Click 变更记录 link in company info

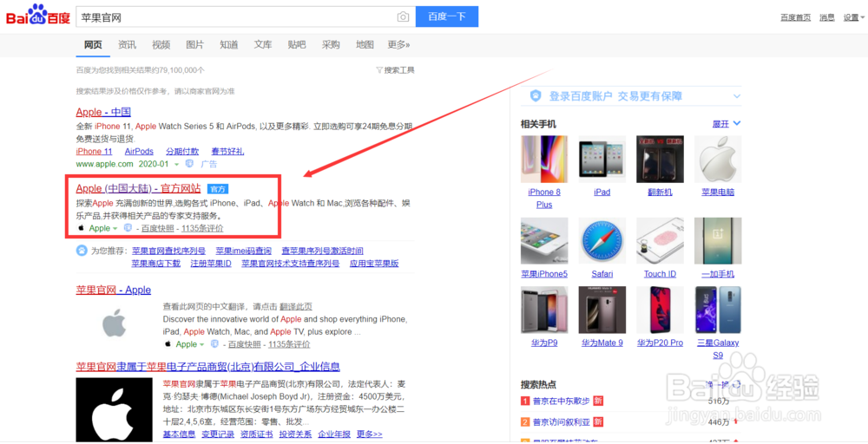click(x=218, y=434)
